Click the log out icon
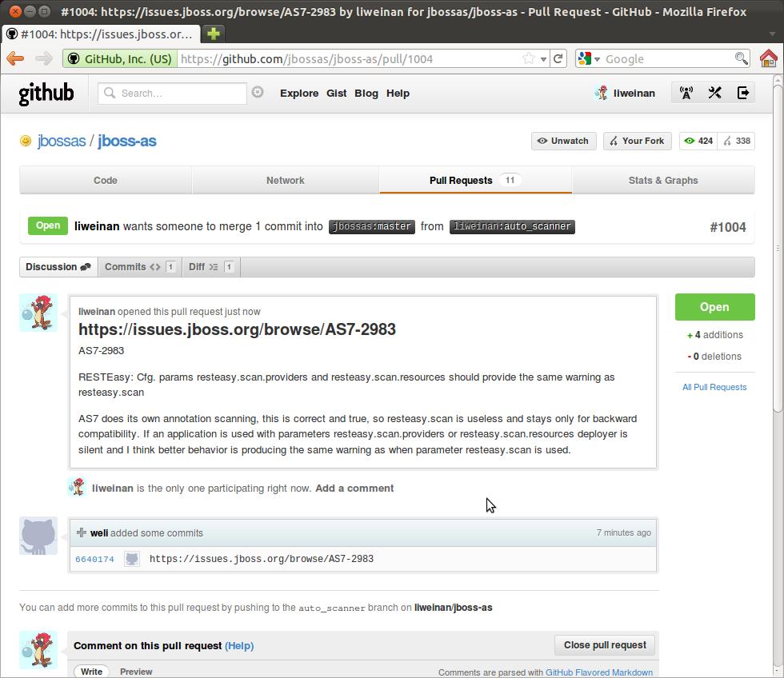The width and height of the screenshot is (784, 678). click(x=743, y=93)
